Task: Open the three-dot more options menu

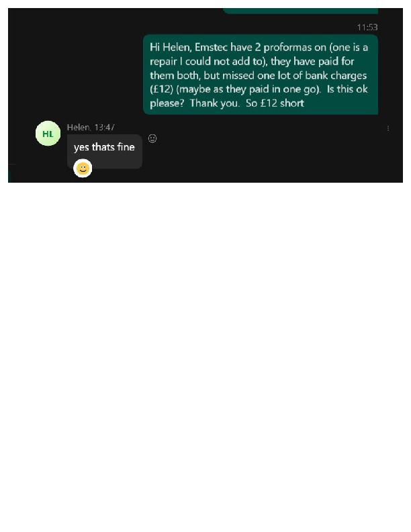Action: pyautogui.click(x=388, y=128)
